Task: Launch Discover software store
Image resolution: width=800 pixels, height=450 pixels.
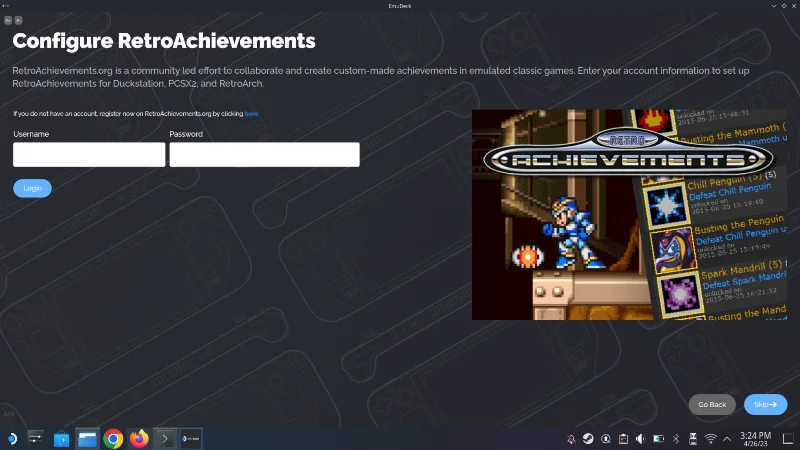Action: click(x=61, y=439)
